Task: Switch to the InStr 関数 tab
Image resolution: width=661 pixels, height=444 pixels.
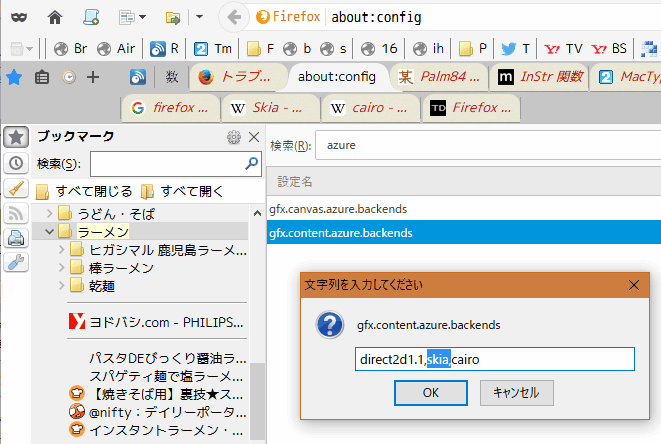Action: coord(539,77)
